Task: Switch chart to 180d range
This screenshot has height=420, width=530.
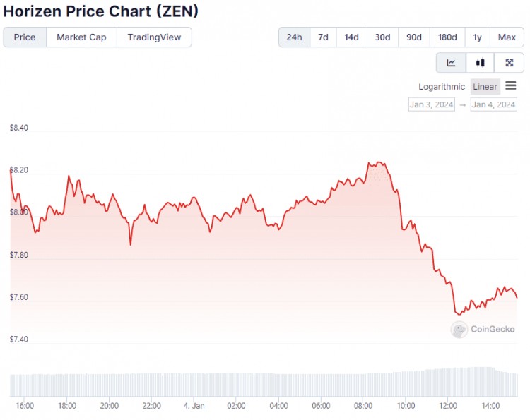Action: 447,37
